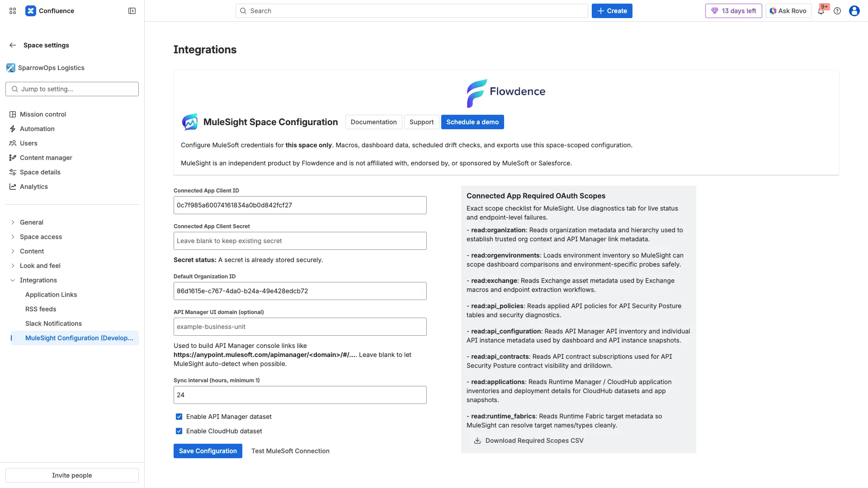Click the Sync interval hours field
The image size is (868, 488).
pyautogui.click(x=300, y=394)
